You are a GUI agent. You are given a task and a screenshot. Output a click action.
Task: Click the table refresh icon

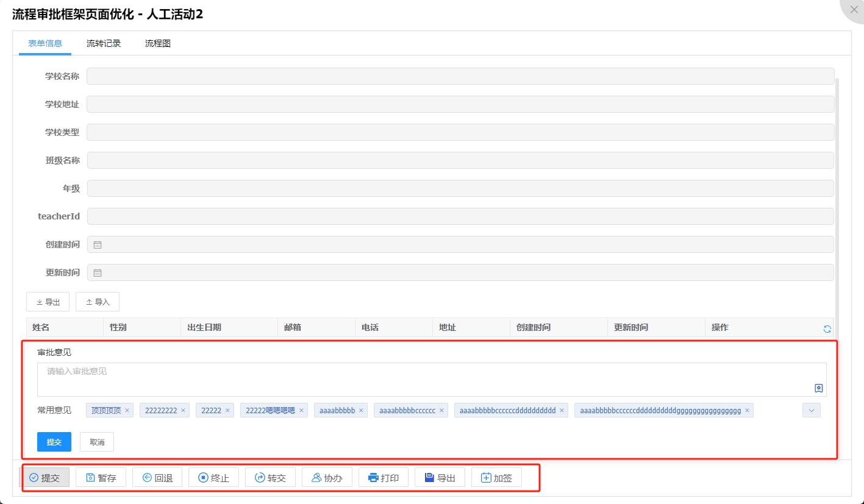(x=827, y=328)
